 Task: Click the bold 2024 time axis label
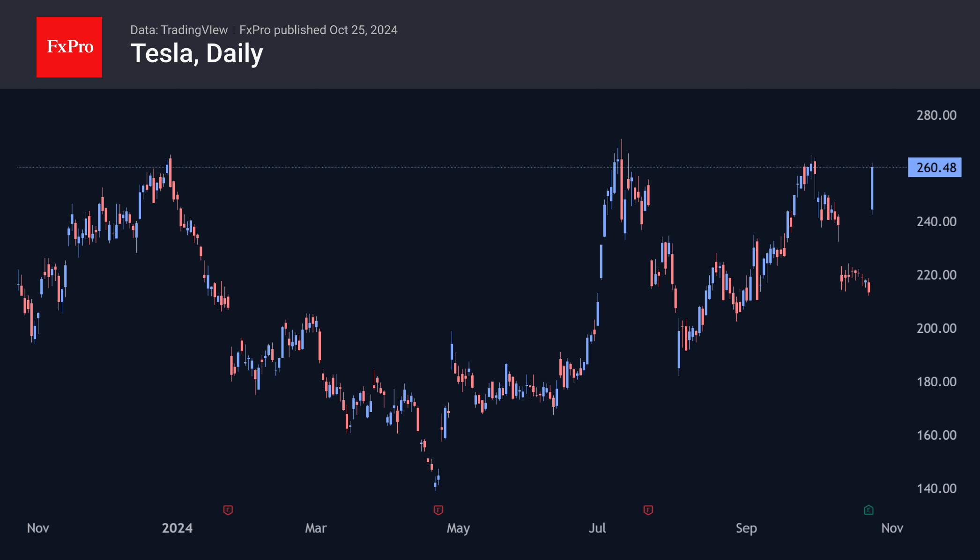(x=177, y=528)
